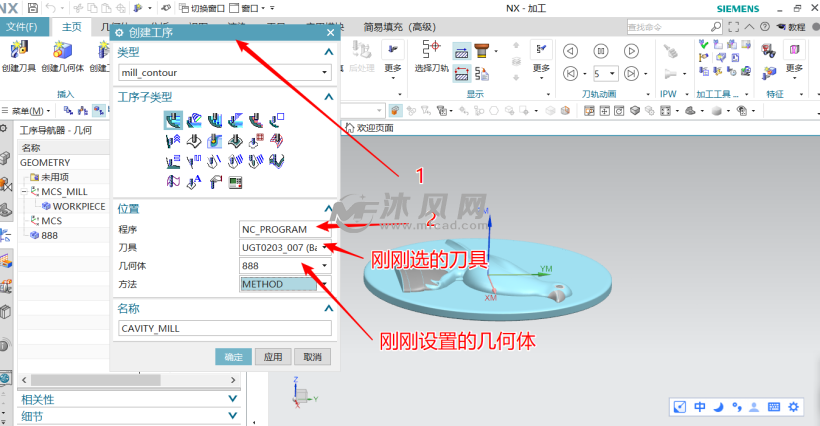Toggle tool path display horizontal hatch icon
This screenshot has height=426, width=820.
[461, 51]
